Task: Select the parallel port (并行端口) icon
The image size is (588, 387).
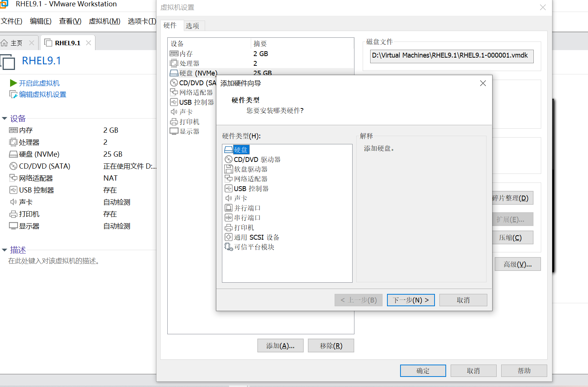Action: click(x=228, y=208)
